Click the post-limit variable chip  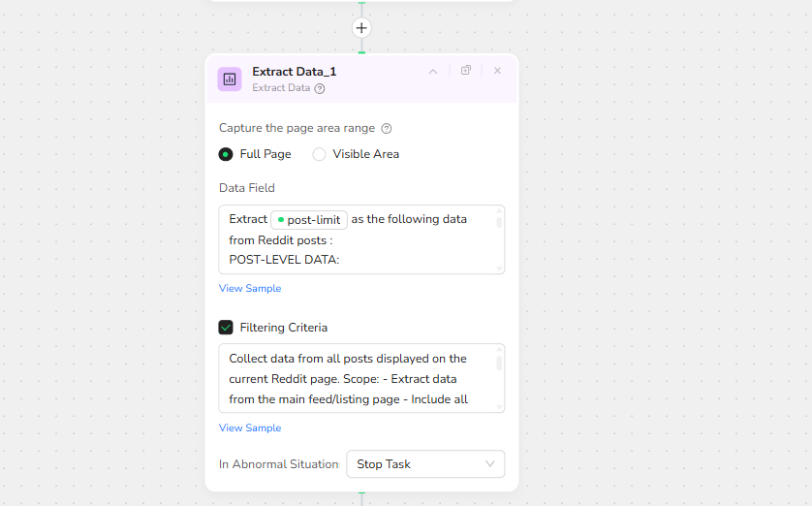pyautogui.click(x=309, y=220)
